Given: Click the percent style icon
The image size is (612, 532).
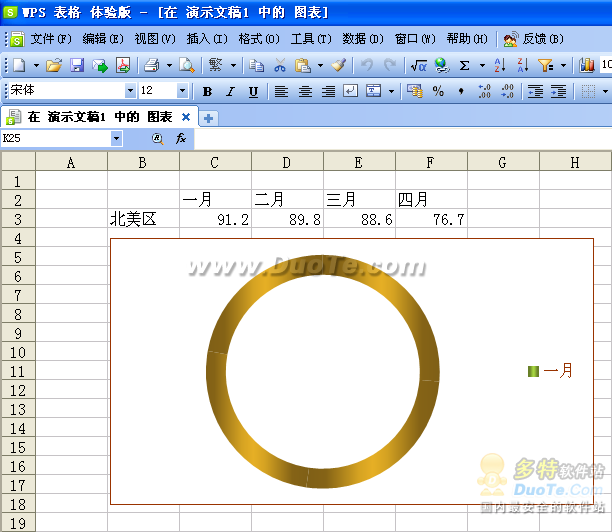Looking at the screenshot, I should point(438,91).
